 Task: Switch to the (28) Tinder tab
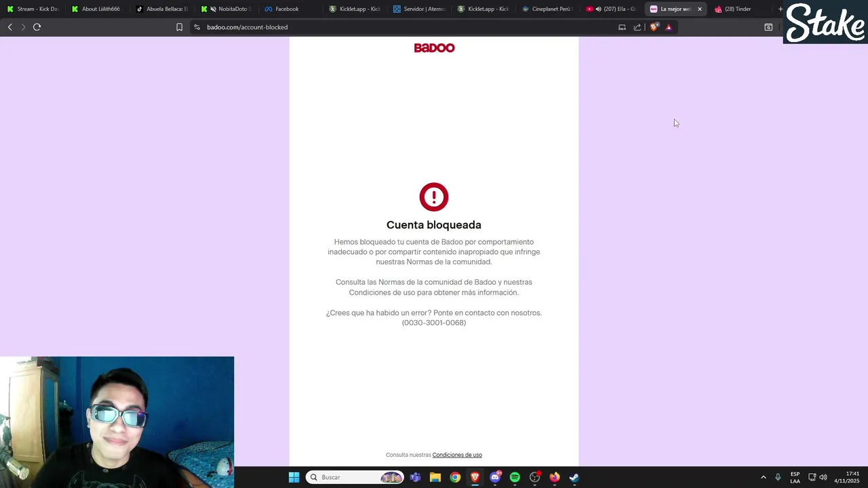pos(741,9)
